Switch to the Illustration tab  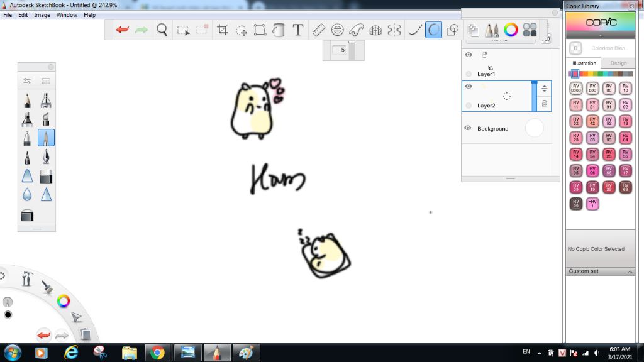(584, 63)
